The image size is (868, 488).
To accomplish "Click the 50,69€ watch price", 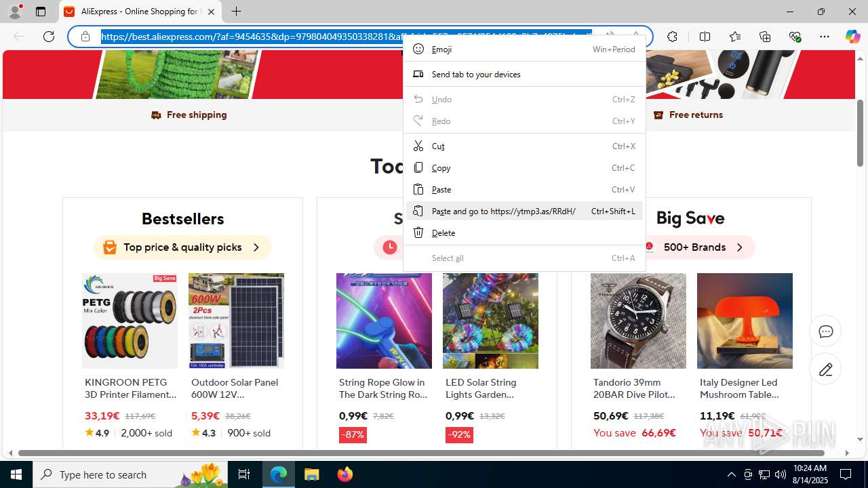I will (x=611, y=415).
